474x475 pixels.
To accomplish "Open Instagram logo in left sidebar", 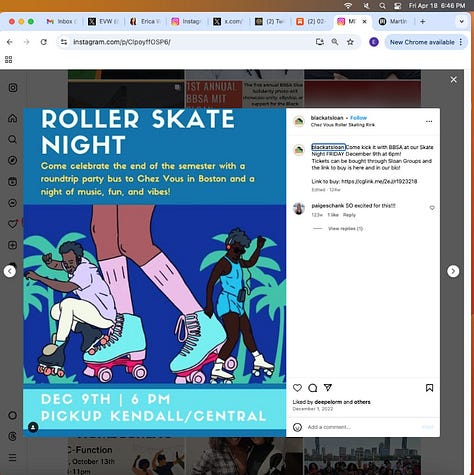I will tap(13, 88).
